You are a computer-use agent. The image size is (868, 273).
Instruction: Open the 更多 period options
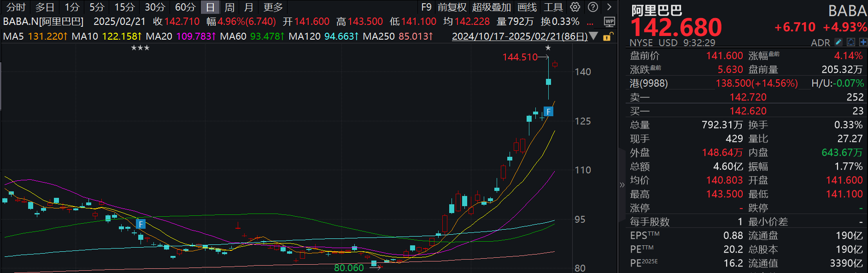[273, 7]
